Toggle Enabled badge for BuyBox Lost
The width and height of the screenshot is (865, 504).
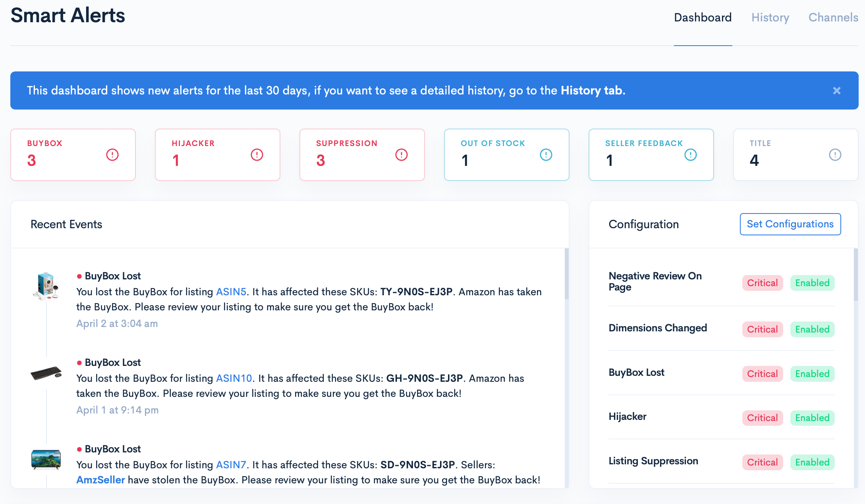[x=812, y=374]
